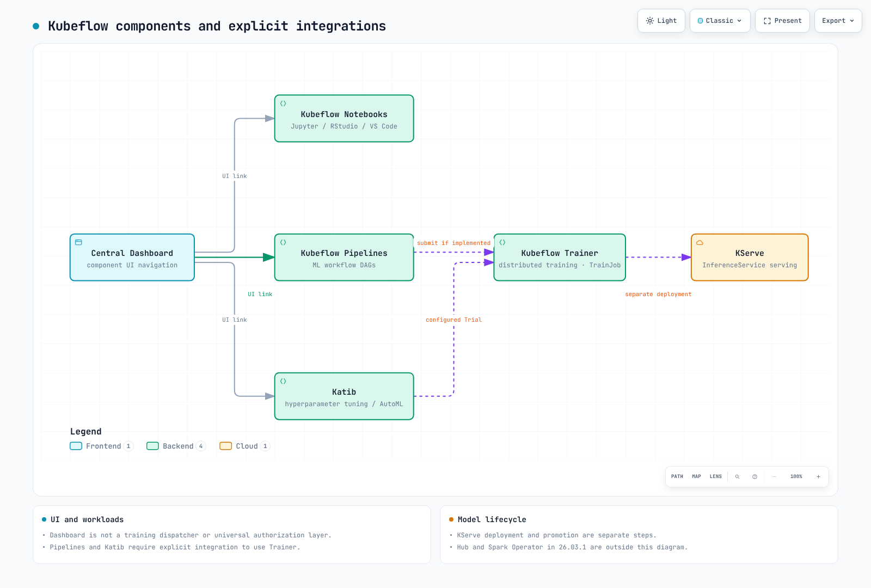Select the Kubeflow Trainer node

point(560,258)
